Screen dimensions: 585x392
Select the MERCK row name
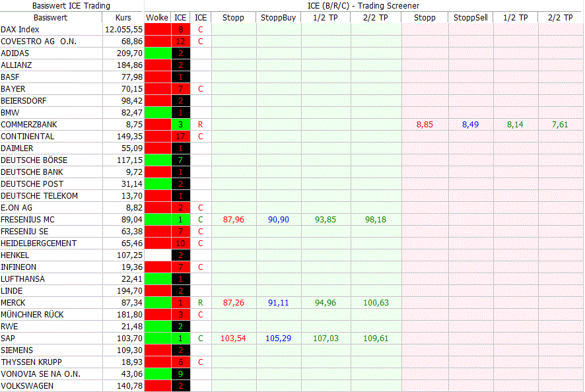pyautogui.click(x=13, y=303)
